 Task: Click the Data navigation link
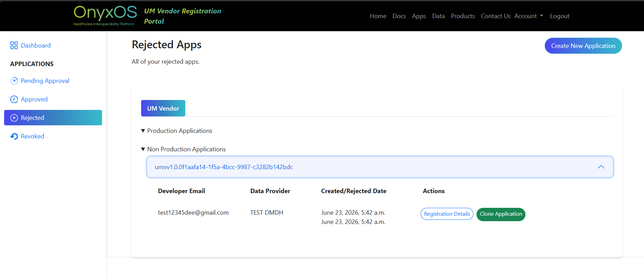[438, 16]
